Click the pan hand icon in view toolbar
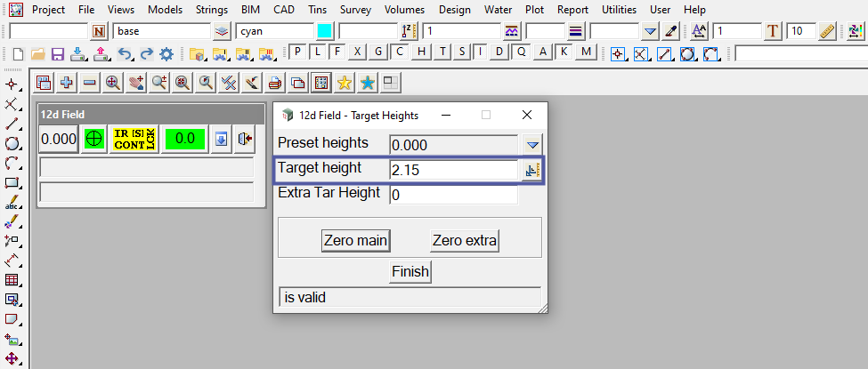Image resolution: width=868 pixels, height=369 pixels. tap(136, 83)
